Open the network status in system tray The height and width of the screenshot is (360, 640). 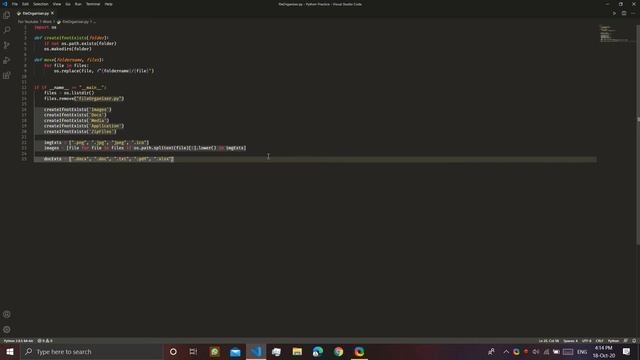point(546,351)
